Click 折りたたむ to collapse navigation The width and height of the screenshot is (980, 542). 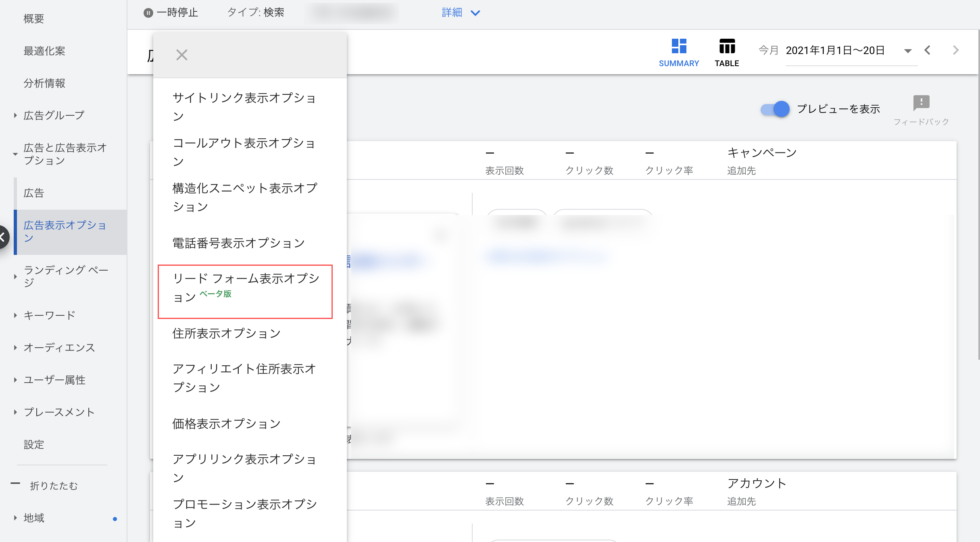click(53, 486)
